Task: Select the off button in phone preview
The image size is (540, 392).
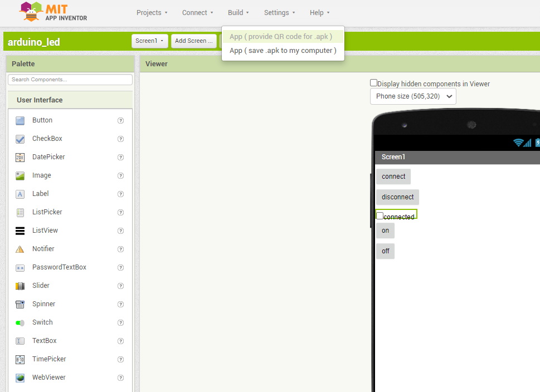Action: pos(385,251)
